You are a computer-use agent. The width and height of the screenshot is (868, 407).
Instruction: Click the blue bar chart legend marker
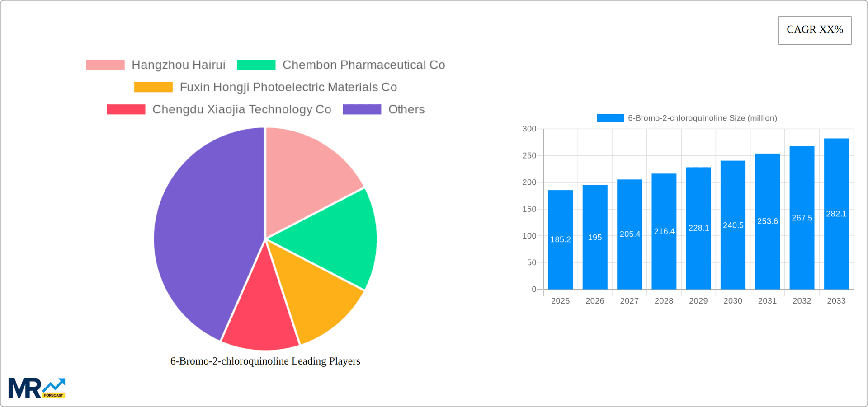[609, 117]
